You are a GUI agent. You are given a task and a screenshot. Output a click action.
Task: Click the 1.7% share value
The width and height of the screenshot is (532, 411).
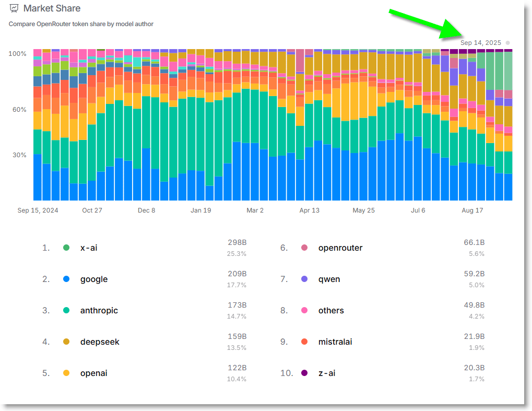[477, 379]
